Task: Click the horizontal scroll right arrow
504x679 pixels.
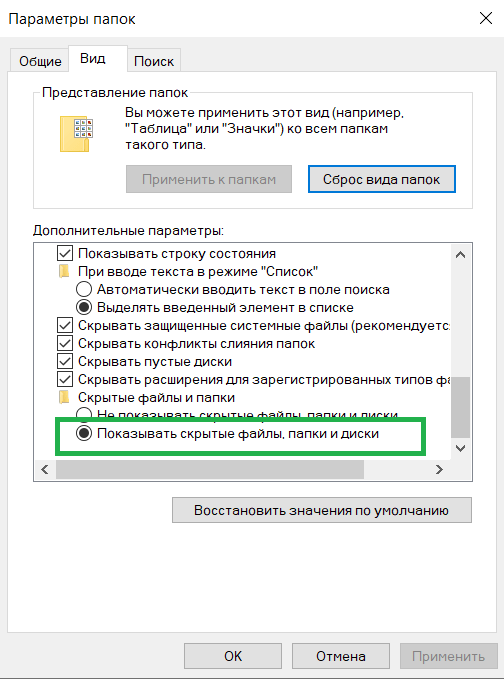Action: tap(439, 469)
